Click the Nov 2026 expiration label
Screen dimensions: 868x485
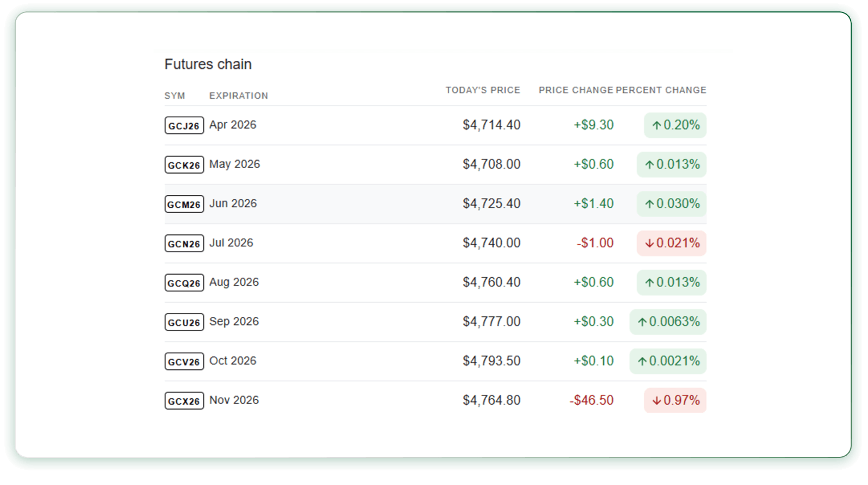(x=234, y=400)
